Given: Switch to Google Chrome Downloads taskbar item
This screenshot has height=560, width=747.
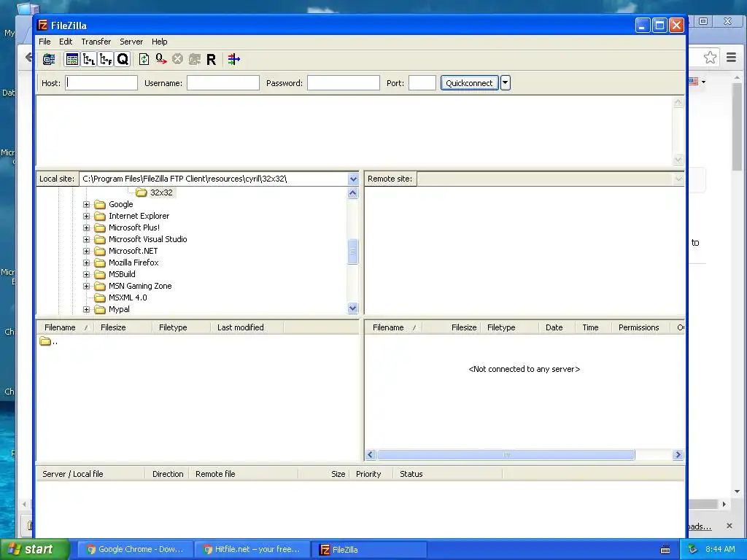Looking at the screenshot, I should coord(135,549).
